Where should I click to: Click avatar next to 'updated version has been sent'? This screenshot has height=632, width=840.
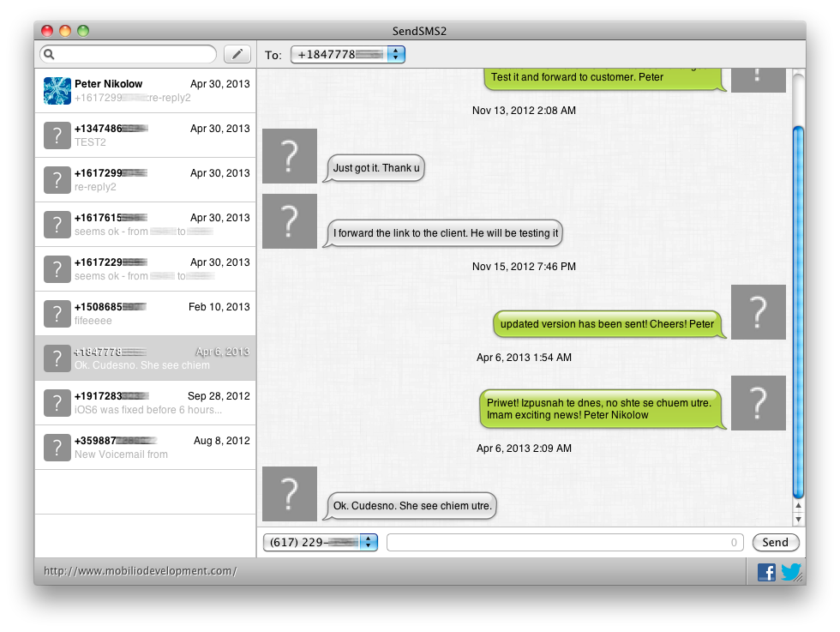click(x=758, y=312)
